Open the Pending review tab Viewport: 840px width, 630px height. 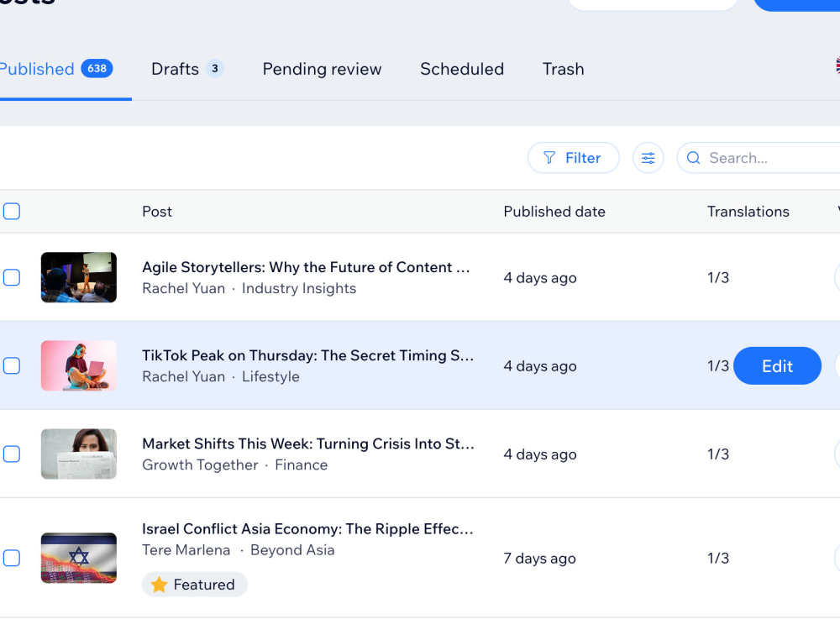click(x=322, y=69)
